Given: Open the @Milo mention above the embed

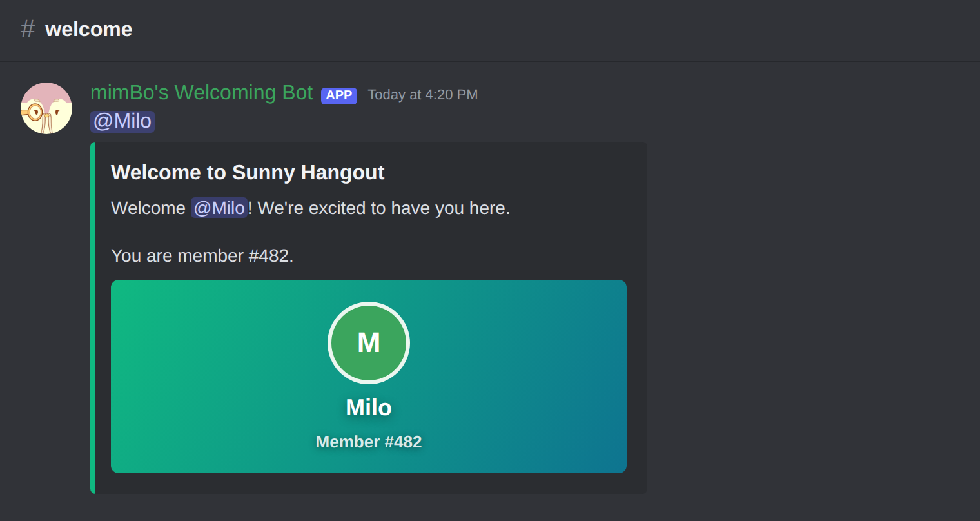Looking at the screenshot, I should 122,121.
